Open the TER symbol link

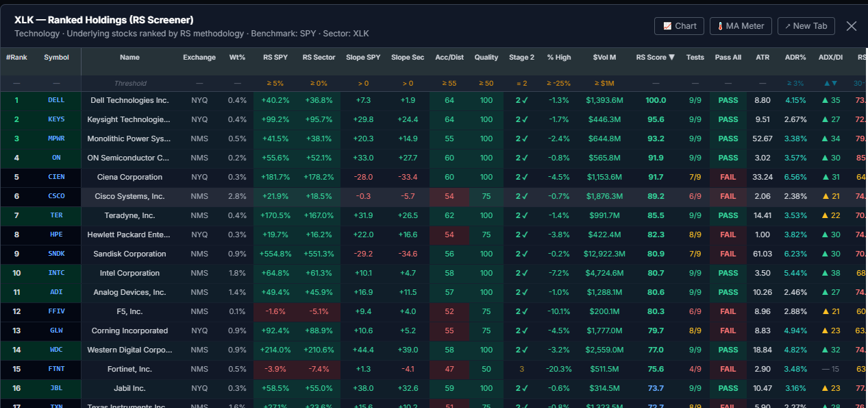[56, 215]
